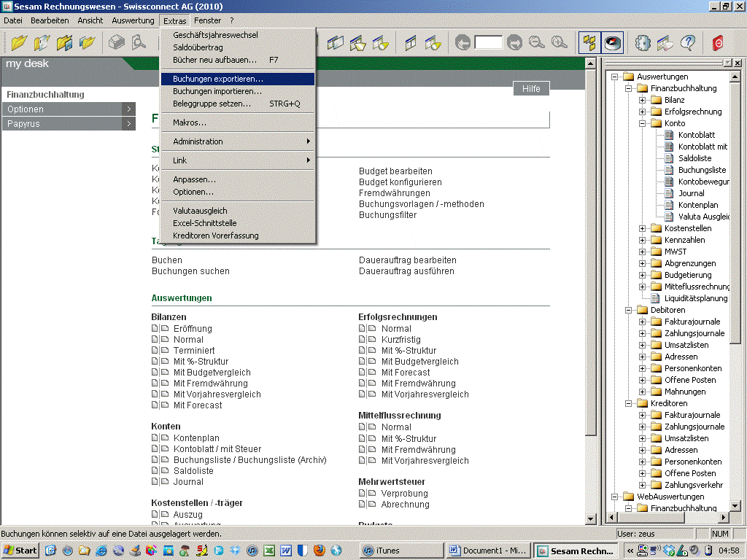Collapse the Konto folder in tree

point(643,123)
